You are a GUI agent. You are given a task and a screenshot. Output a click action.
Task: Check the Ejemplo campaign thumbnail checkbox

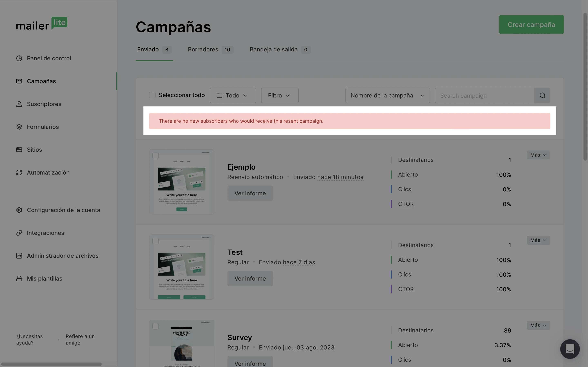point(156,156)
